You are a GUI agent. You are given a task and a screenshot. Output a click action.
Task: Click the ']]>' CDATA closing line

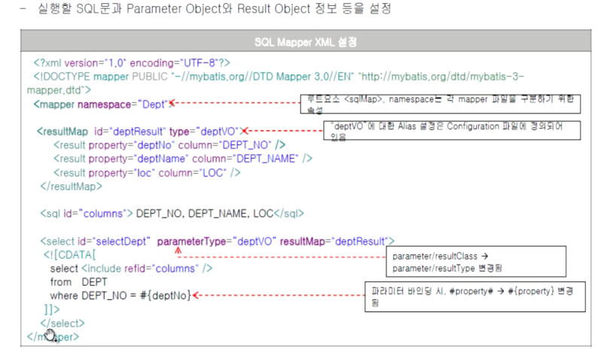click(x=52, y=310)
